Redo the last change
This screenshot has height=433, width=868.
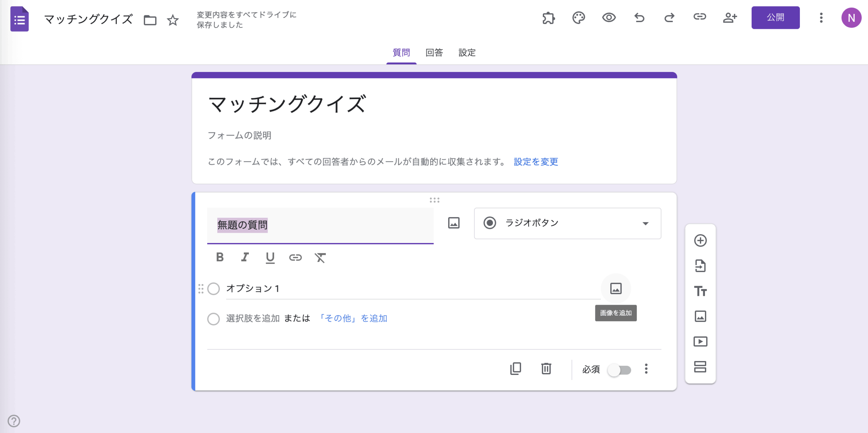669,18
